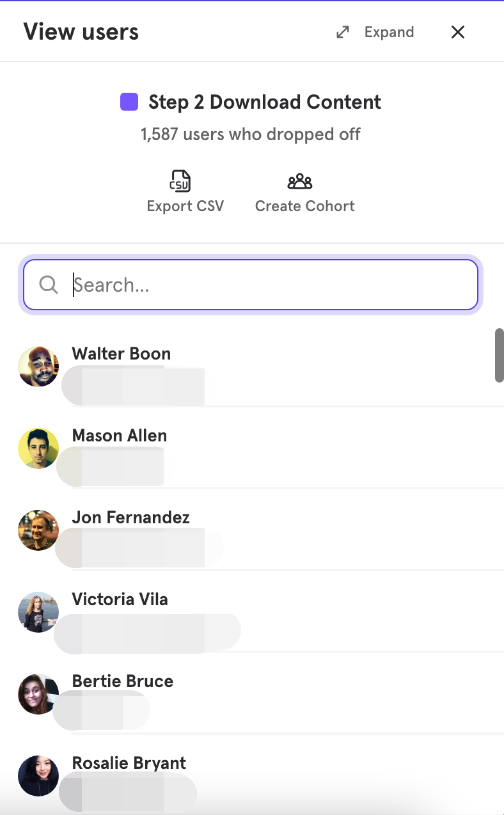Click the Create Cohort label

point(304,206)
